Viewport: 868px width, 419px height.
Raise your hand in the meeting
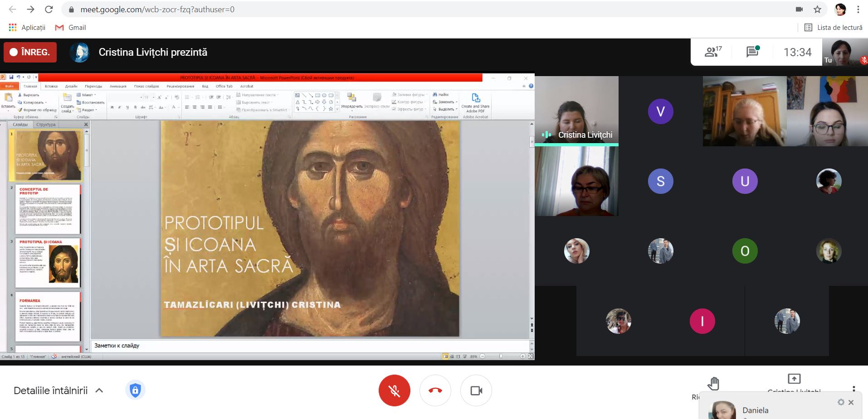[x=713, y=383]
